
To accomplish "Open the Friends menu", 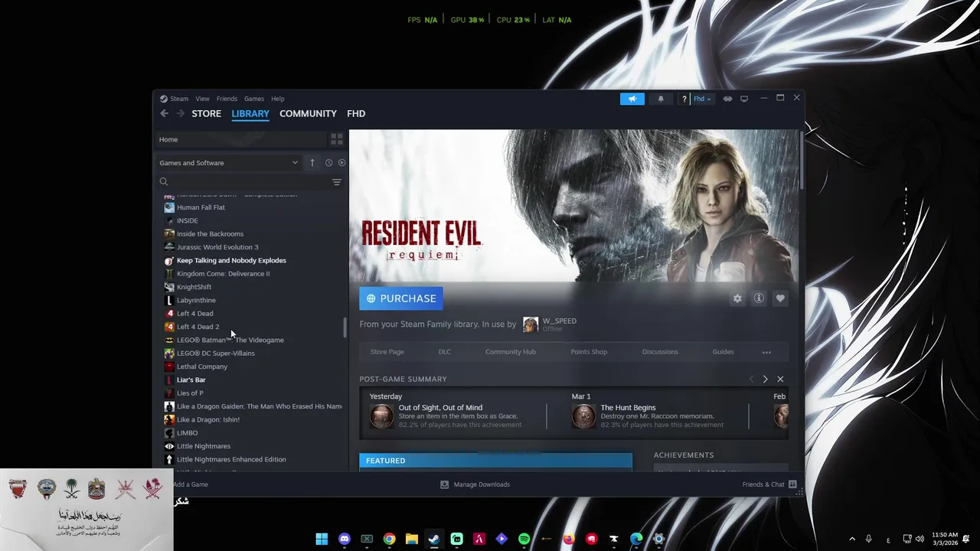I will (227, 99).
